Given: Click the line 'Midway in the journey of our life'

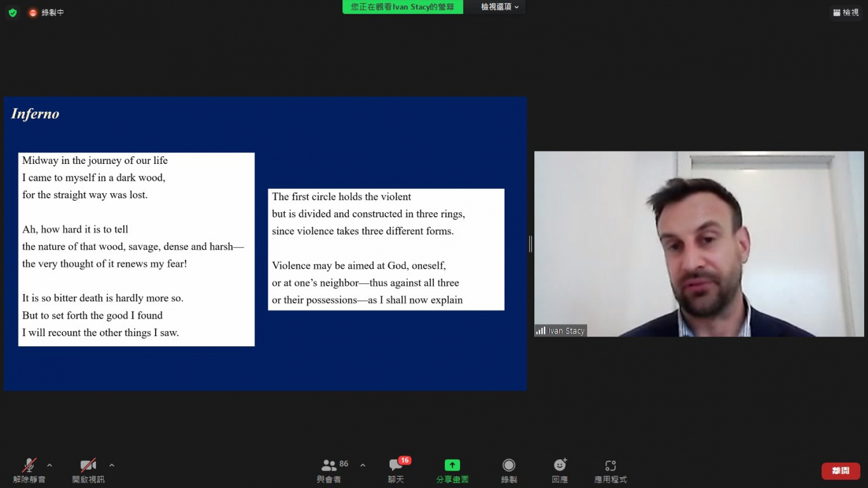Looking at the screenshot, I should coord(95,161).
